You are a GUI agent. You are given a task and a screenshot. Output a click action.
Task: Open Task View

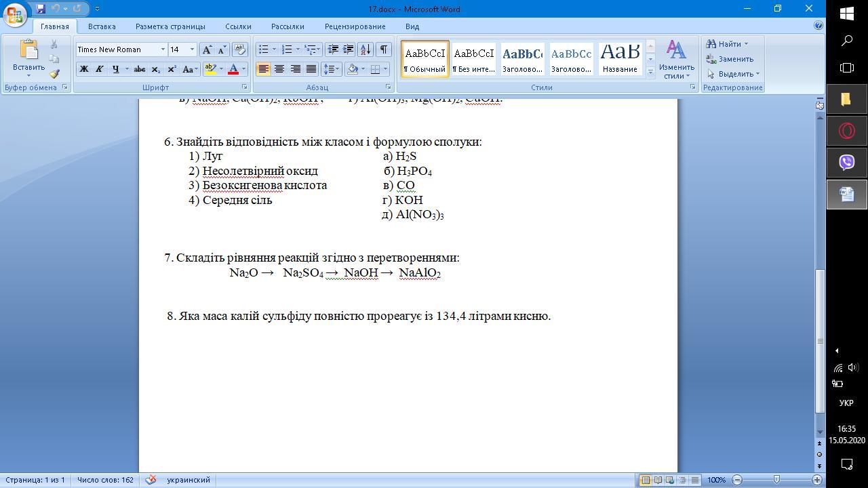[x=847, y=68]
